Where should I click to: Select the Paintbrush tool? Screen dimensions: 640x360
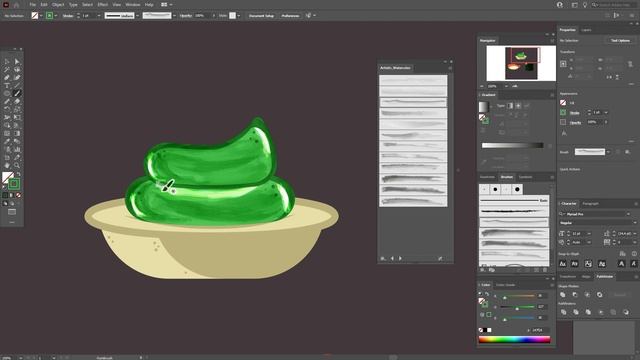[17, 93]
